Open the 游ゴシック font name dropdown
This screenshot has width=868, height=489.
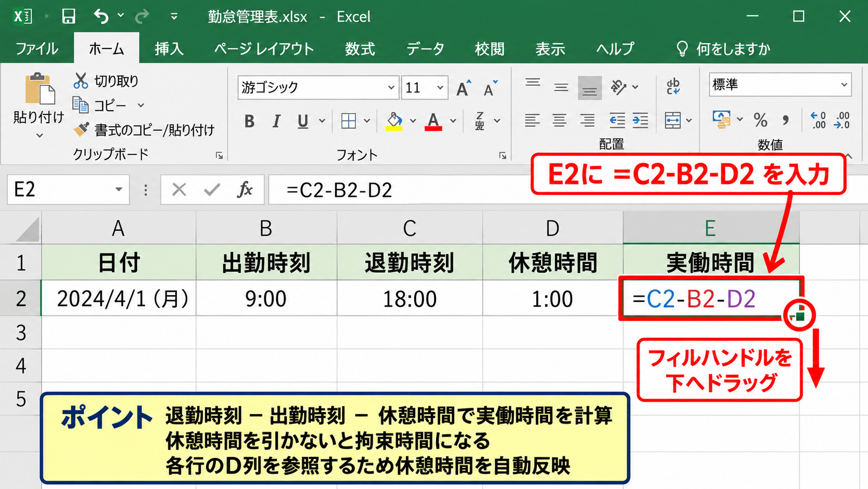pyautogui.click(x=391, y=88)
